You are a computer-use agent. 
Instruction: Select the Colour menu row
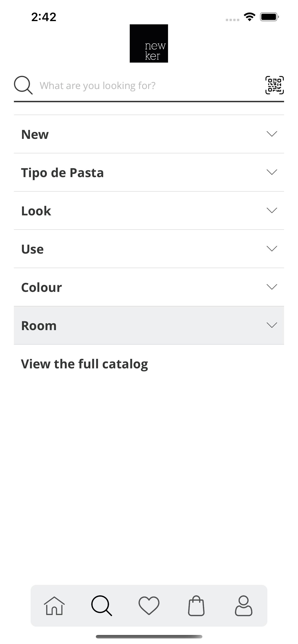149,287
